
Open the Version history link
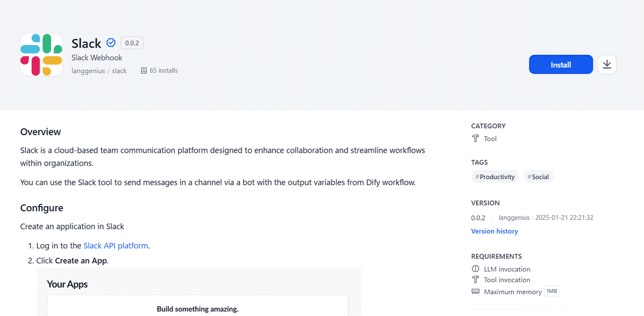click(494, 231)
